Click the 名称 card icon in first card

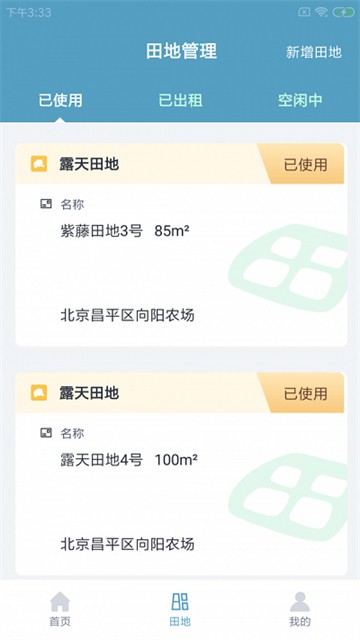click(x=46, y=204)
